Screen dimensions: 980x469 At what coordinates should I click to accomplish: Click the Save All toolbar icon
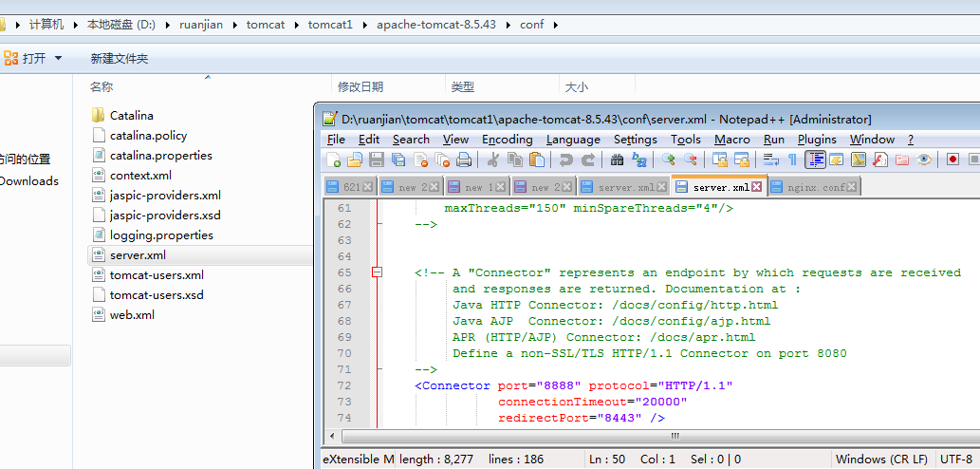coord(398,159)
